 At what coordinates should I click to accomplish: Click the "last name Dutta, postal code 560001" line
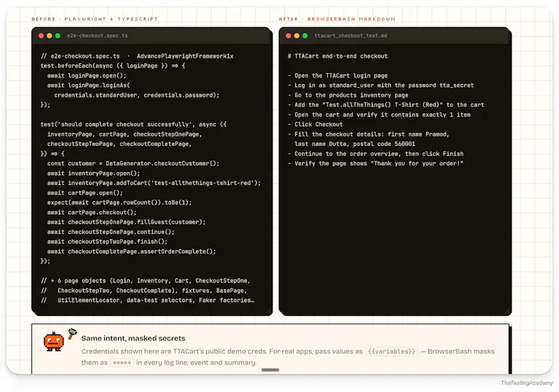pos(355,144)
